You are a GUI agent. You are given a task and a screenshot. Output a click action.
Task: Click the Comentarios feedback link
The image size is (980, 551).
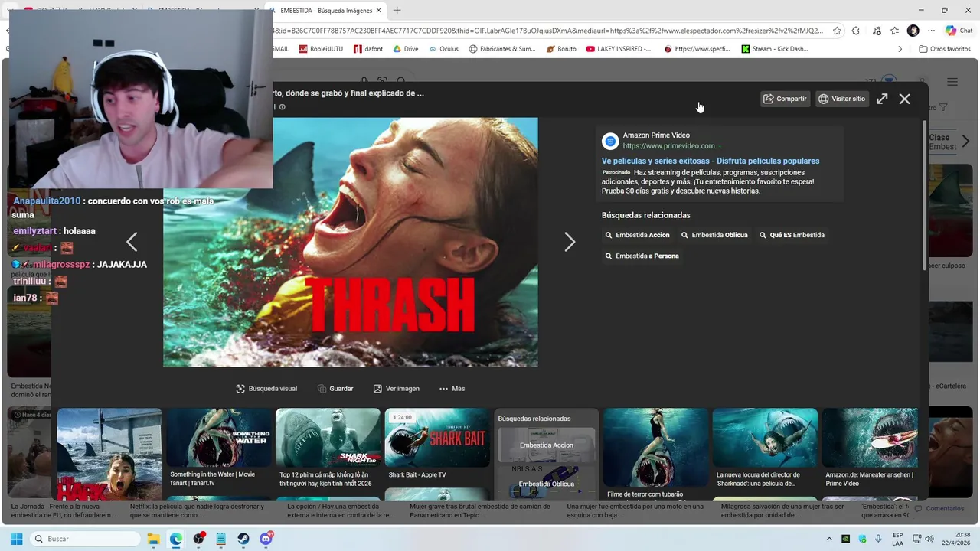tap(939, 508)
